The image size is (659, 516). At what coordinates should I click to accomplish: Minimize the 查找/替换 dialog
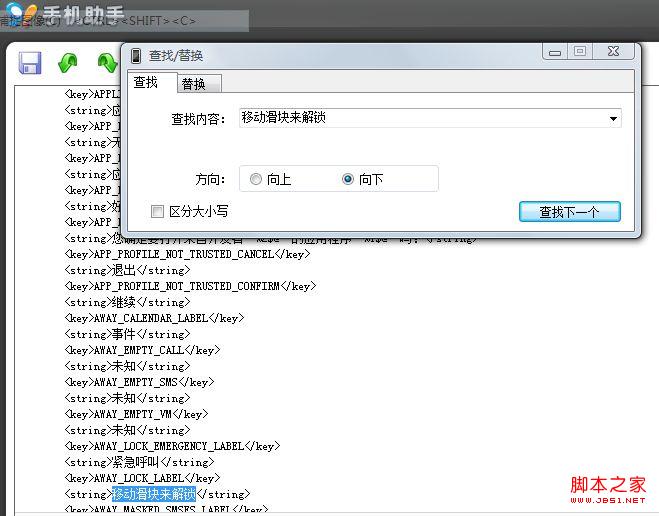555,52
